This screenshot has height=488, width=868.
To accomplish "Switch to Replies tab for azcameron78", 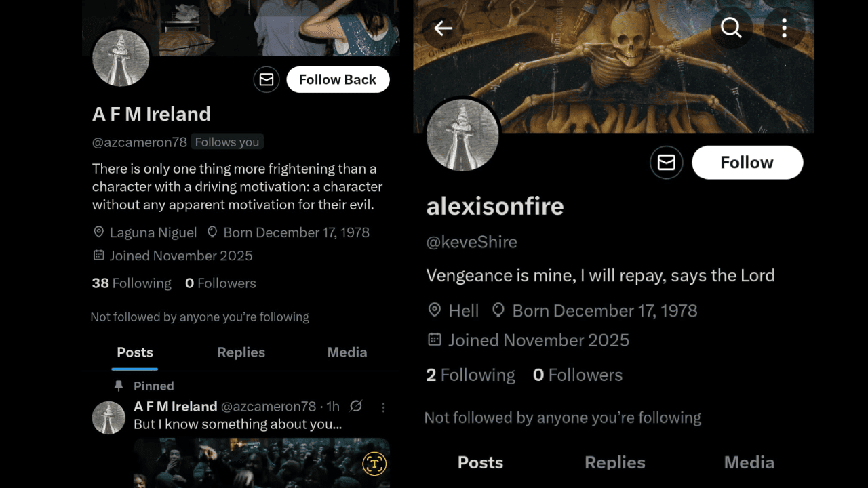I will pos(241,352).
